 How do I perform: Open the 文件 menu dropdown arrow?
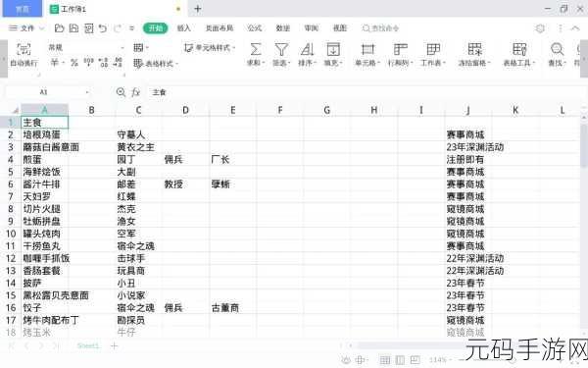[x=41, y=28]
